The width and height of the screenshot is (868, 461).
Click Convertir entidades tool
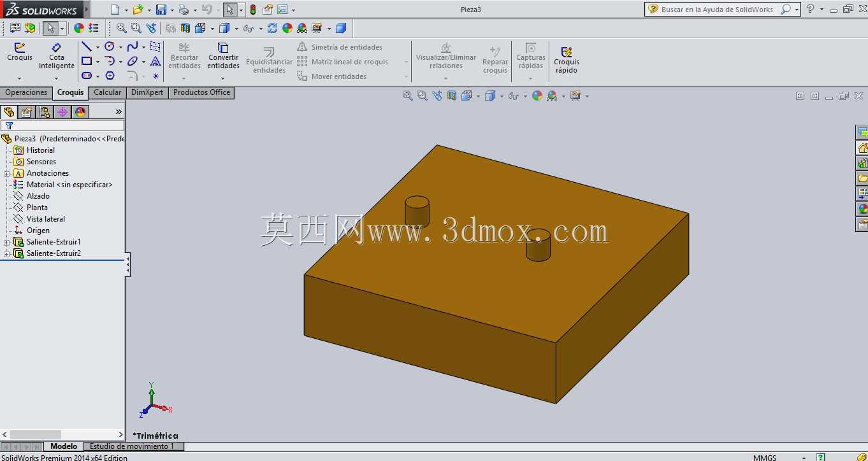click(x=223, y=56)
